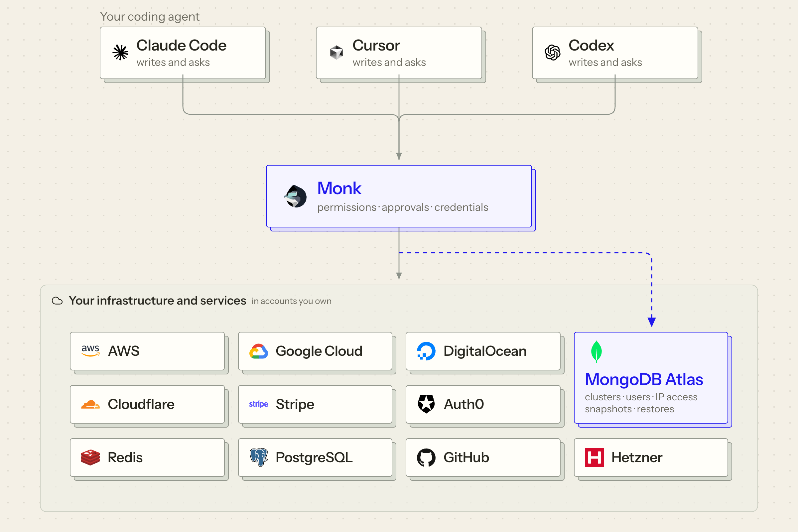Screen dimensions: 798x532
Task: Click the Auth0 star shield icon
Action: pyautogui.click(x=426, y=404)
